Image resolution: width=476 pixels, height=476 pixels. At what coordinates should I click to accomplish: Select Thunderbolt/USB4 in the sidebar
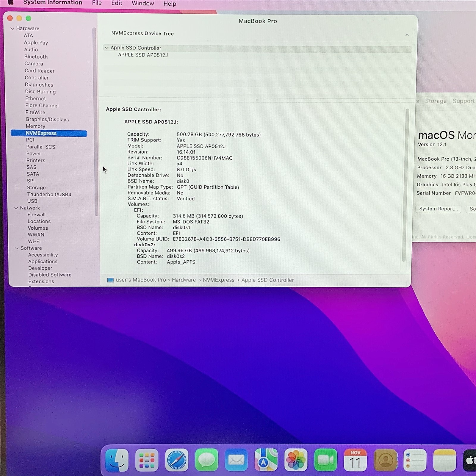click(49, 194)
